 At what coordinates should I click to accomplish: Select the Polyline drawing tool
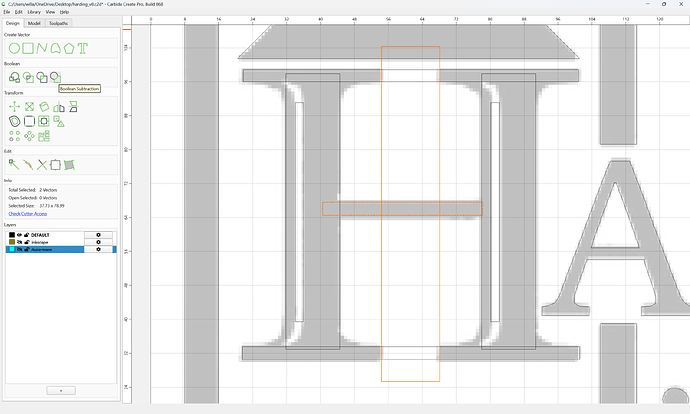[42, 48]
